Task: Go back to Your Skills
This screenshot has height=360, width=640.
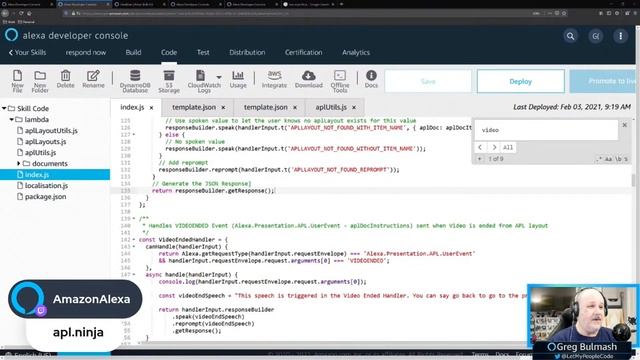Action: (x=27, y=52)
